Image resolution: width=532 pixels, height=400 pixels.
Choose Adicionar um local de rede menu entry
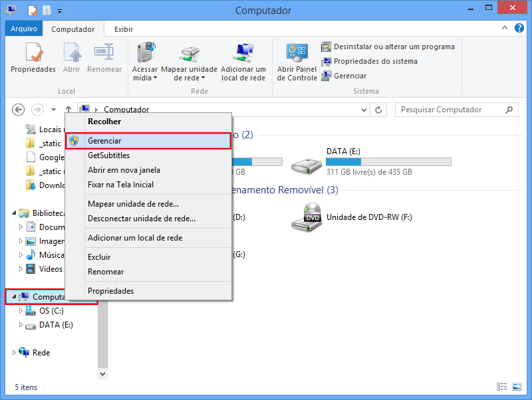148,238
